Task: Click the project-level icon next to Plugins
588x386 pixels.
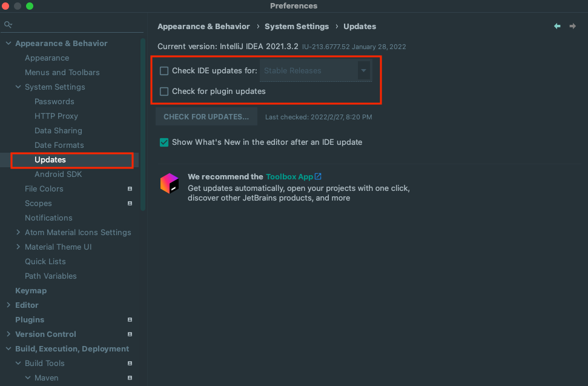Action: click(x=130, y=319)
